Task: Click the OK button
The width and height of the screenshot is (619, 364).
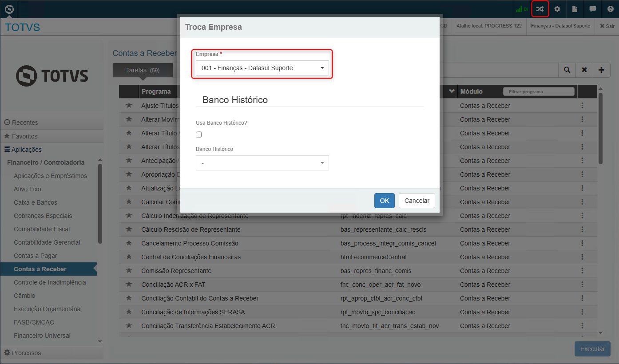Action: (x=385, y=201)
